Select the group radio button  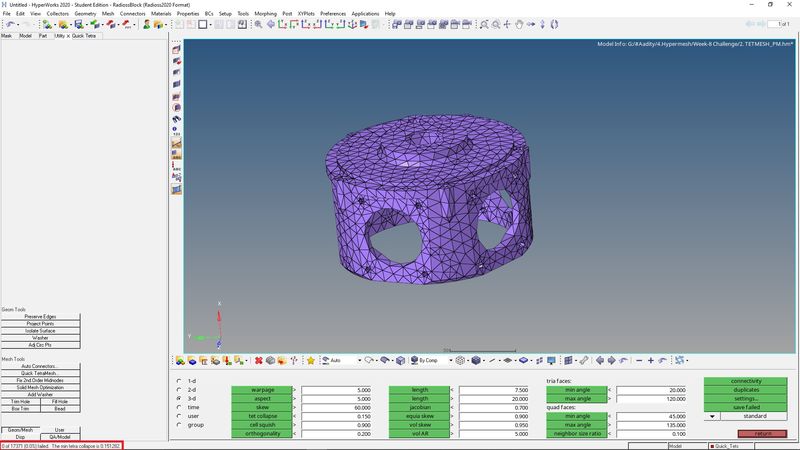[x=179, y=424]
